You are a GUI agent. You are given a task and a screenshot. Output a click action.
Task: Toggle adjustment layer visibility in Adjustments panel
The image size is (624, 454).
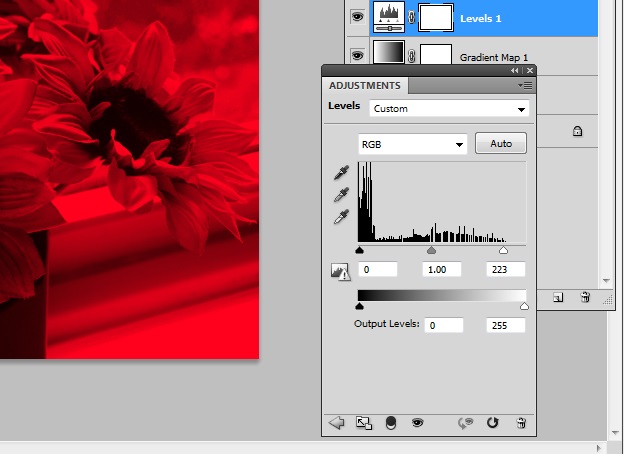(417, 423)
